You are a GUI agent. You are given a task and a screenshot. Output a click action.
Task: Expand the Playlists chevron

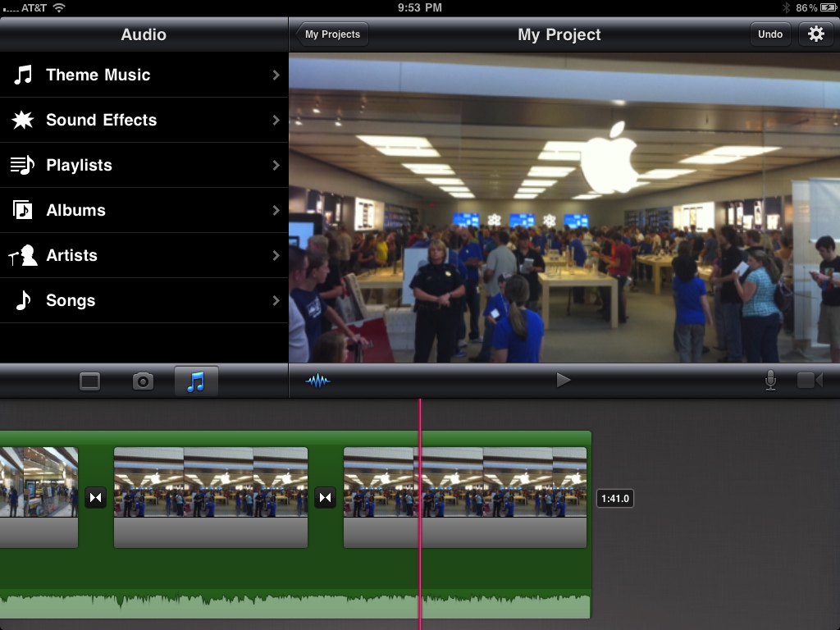276,165
